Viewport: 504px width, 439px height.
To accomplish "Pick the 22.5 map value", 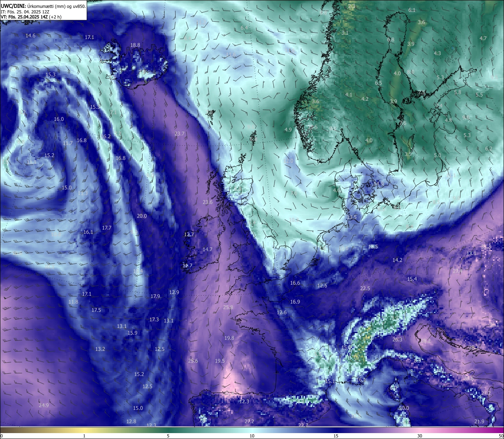I will (x=365, y=288).
